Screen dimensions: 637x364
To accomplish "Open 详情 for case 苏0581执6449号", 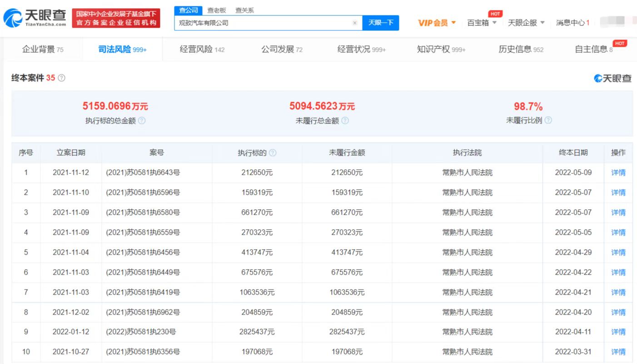I will 618,272.
